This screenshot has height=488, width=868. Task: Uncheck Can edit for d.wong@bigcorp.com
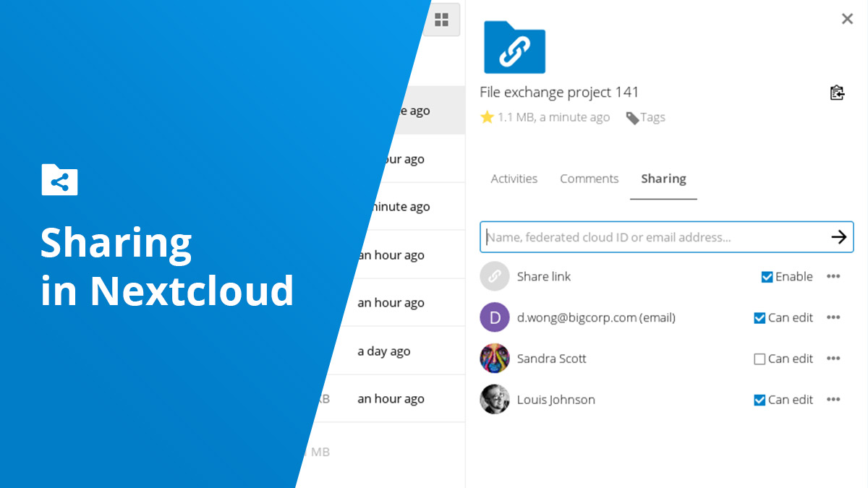[760, 317]
